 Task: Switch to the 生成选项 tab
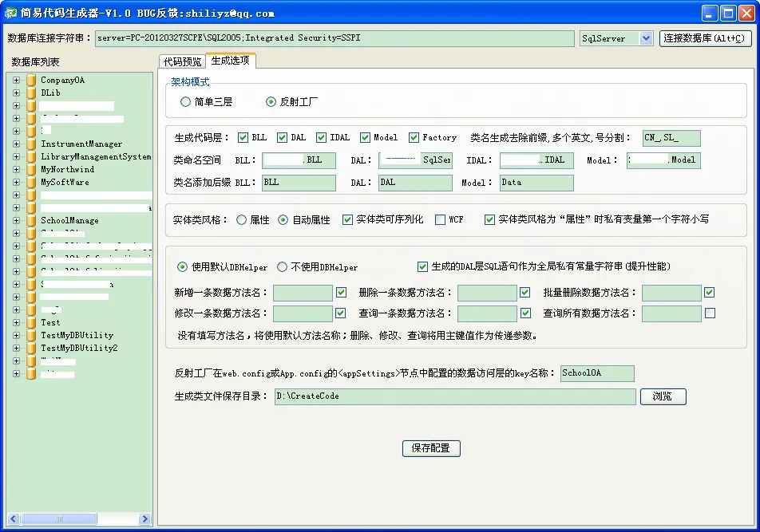tap(230, 61)
